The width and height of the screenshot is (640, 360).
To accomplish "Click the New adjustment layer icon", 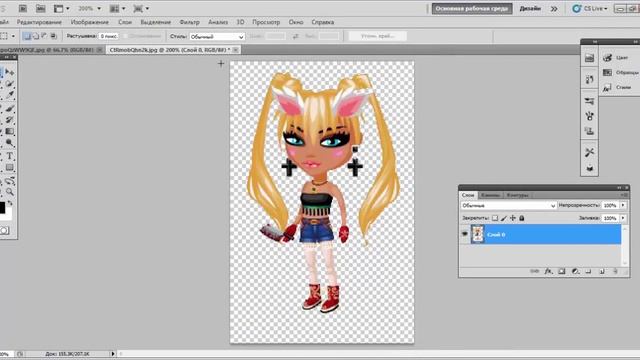I will coord(575,271).
